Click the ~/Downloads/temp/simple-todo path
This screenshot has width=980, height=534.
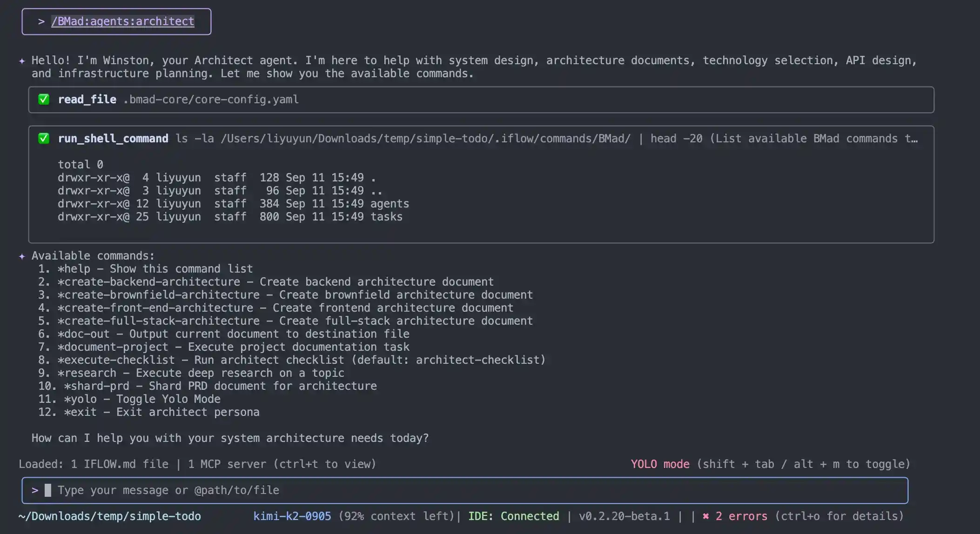point(110,516)
